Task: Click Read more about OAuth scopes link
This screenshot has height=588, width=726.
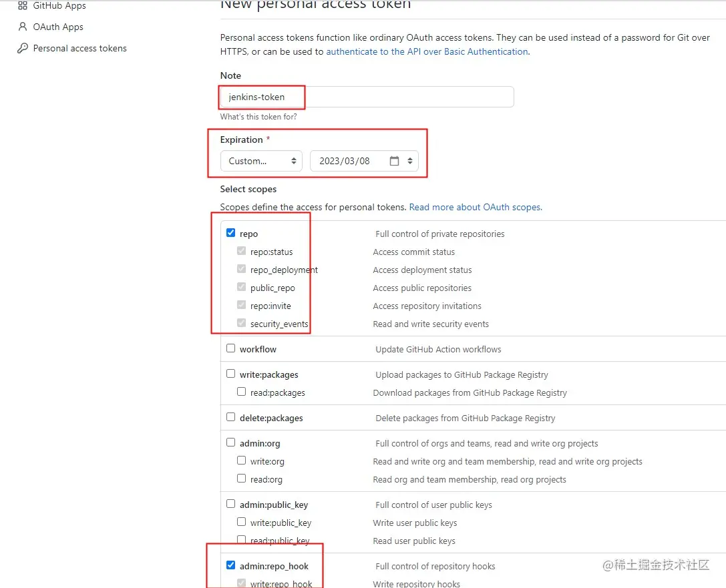Action: [476, 208]
